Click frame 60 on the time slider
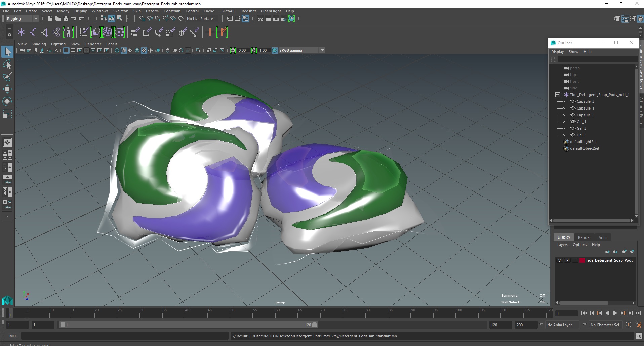Image resolution: width=644 pixels, height=346 pixels. [277, 313]
